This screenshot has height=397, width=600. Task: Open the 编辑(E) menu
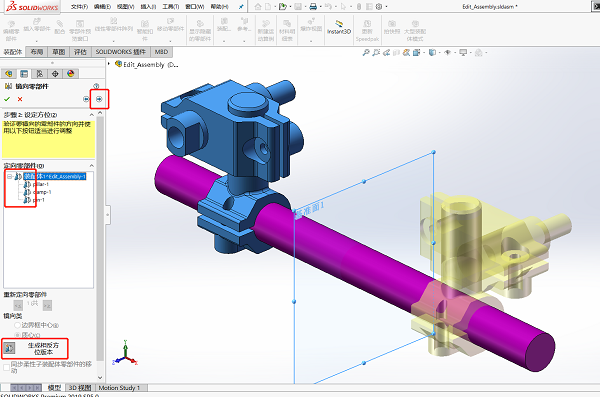tap(102, 7)
